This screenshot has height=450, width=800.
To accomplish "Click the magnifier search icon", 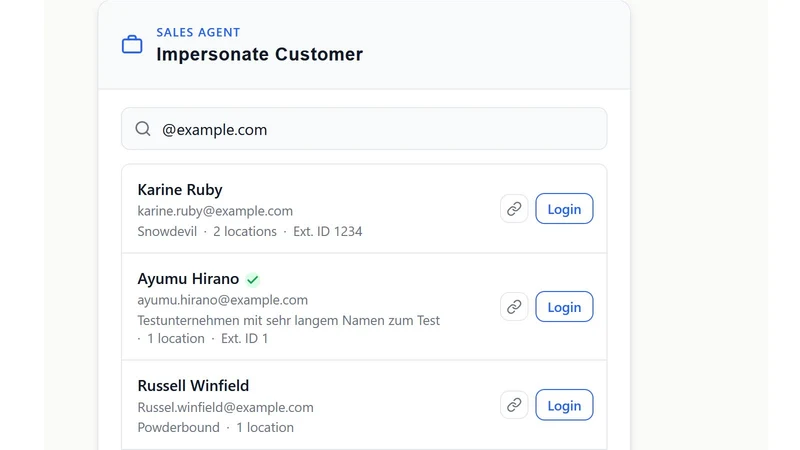I will (143, 129).
